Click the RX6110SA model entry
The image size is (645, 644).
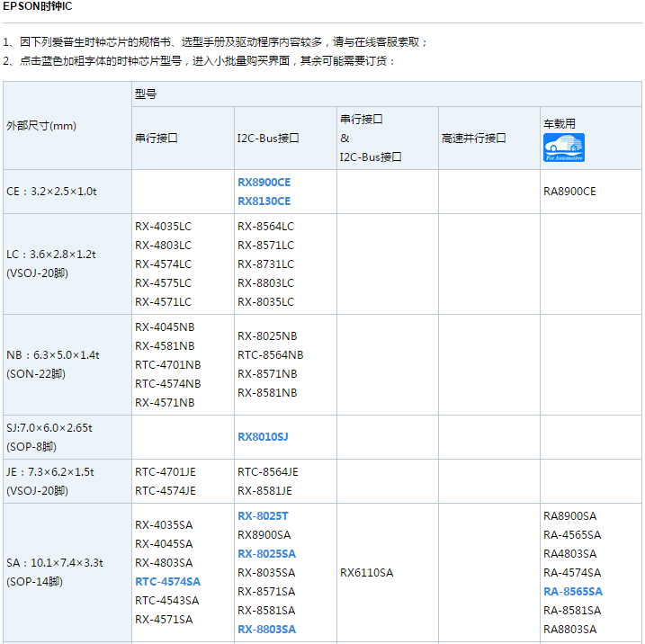(367, 573)
